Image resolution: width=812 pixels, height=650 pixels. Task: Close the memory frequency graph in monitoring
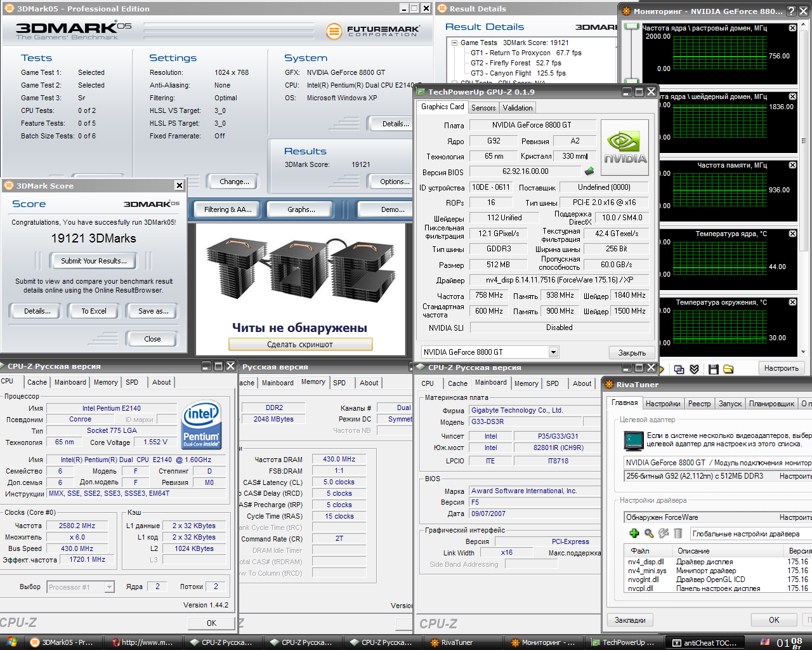point(792,165)
